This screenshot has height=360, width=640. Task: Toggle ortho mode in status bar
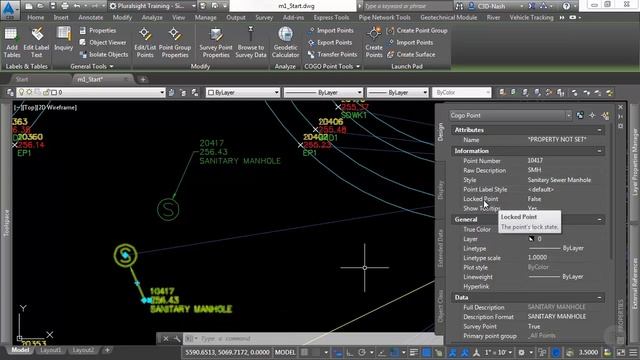(350, 352)
